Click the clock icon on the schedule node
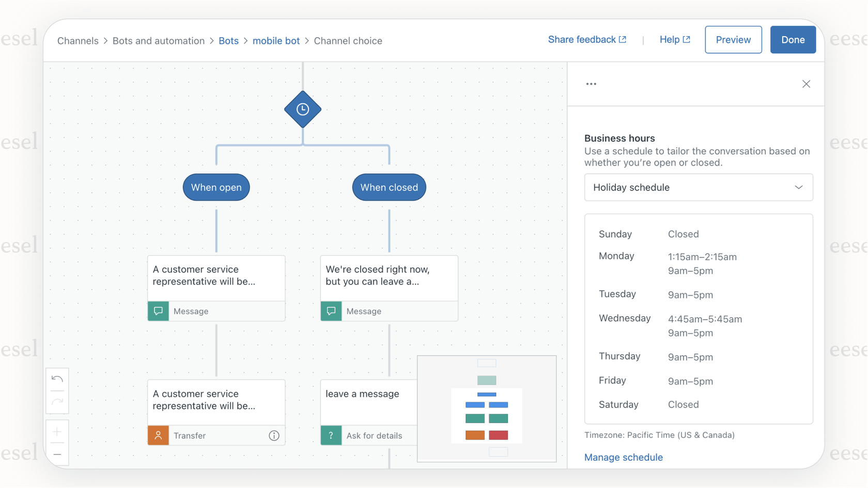 (303, 109)
